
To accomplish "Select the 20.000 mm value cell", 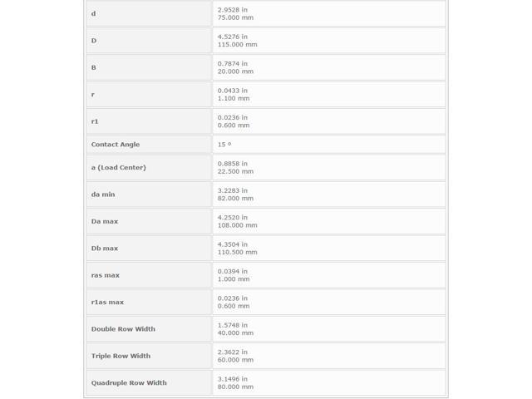I will (x=329, y=67).
